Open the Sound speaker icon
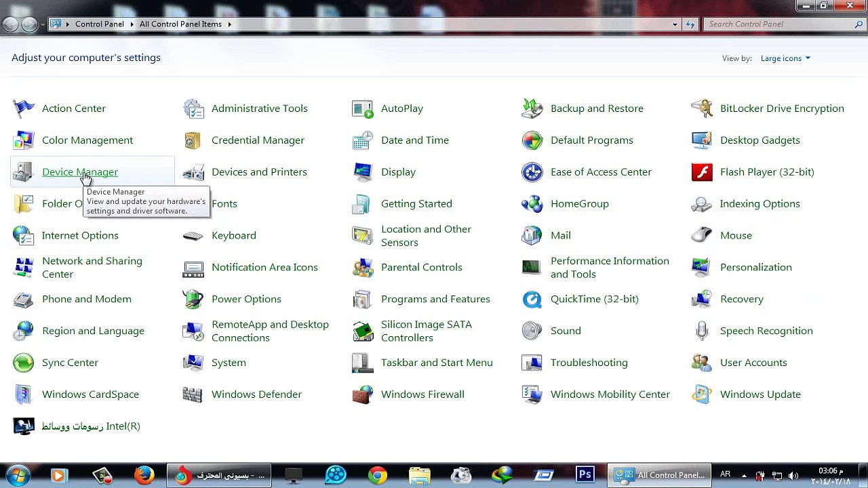The image size is (868, 488). pyautogui.click(x=532, y=331)
